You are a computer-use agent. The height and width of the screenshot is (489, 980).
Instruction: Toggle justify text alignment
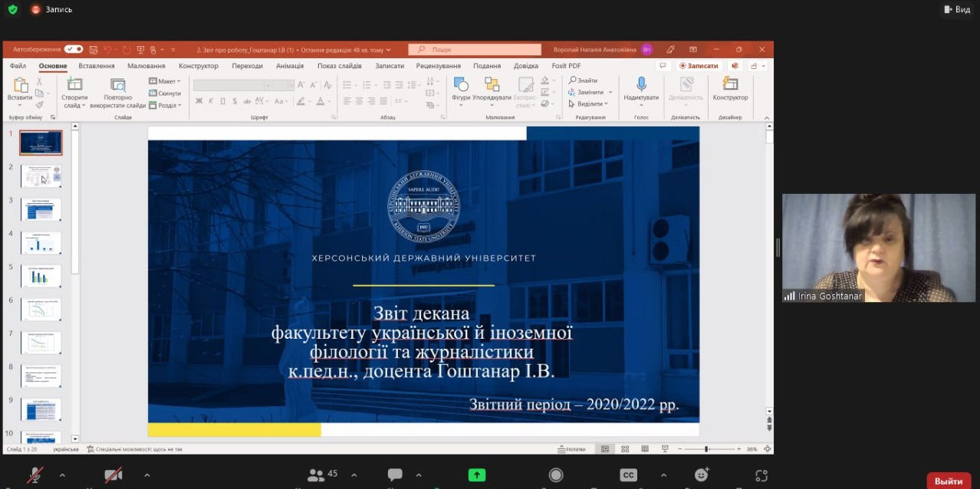pyautogui.click(x=383, y=100)
